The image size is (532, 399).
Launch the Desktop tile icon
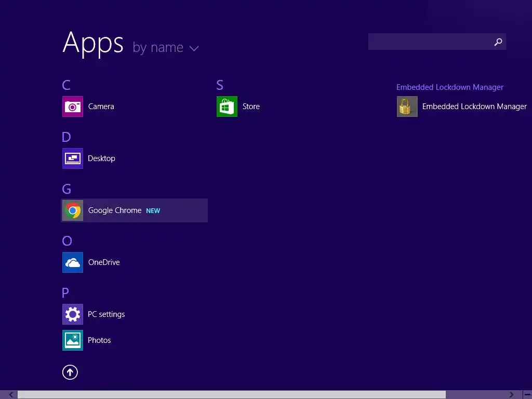coord(73,158)
